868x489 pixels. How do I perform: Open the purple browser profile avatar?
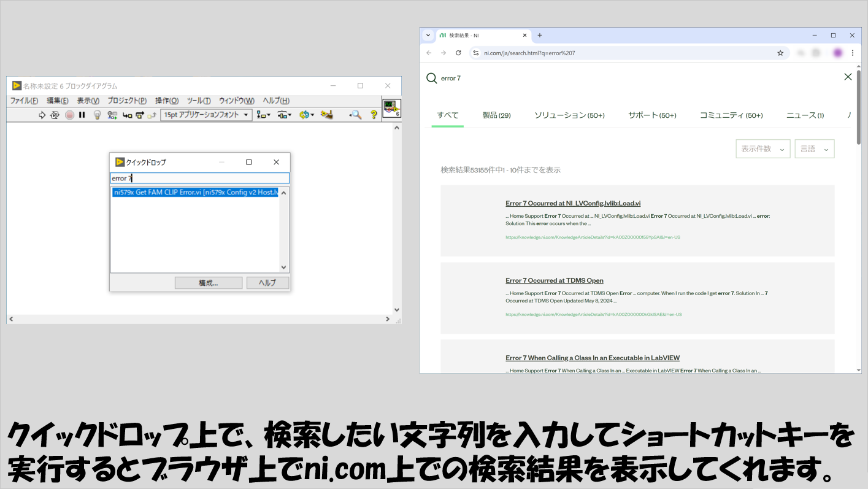(837, 53)
